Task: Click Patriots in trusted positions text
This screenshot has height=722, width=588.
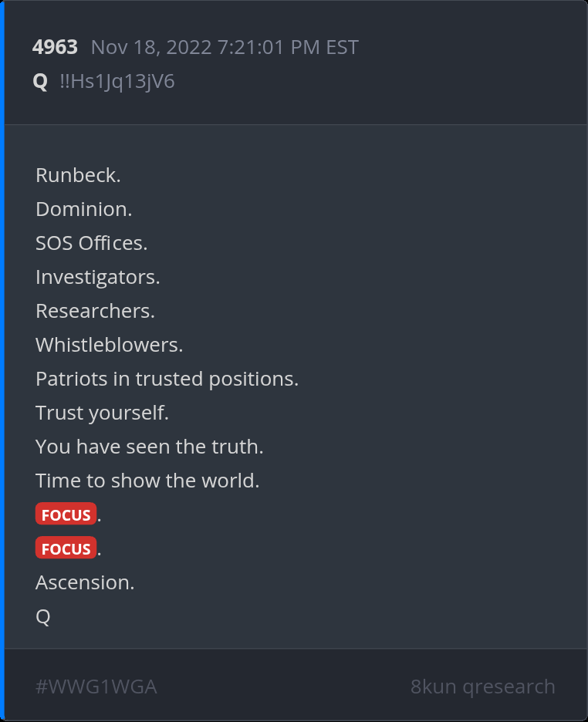Action: (167, 379)
